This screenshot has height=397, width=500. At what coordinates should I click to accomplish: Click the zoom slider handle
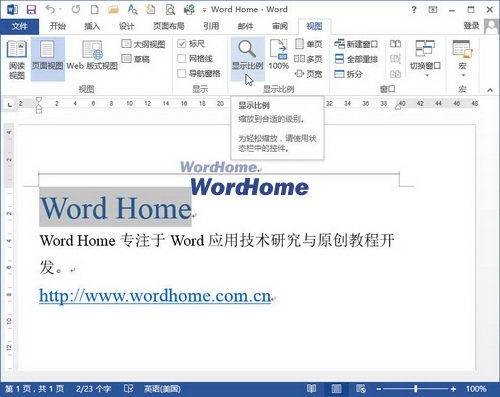(416, 389)
